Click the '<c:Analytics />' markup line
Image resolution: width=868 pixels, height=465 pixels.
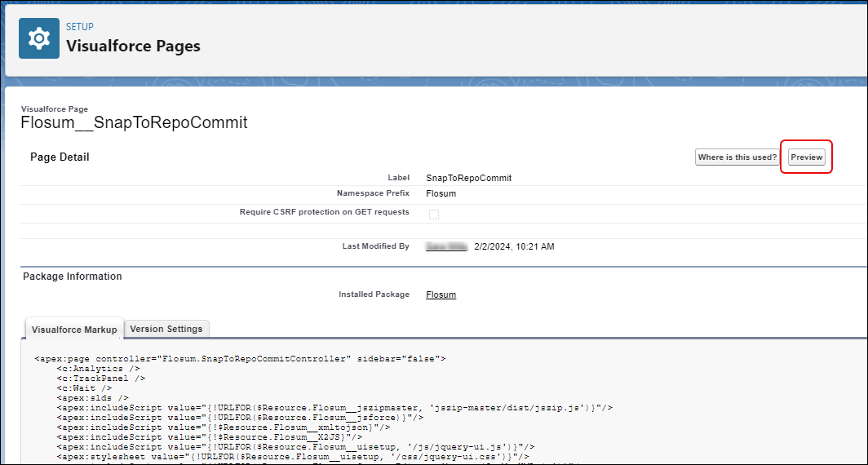tap(98, 368)
